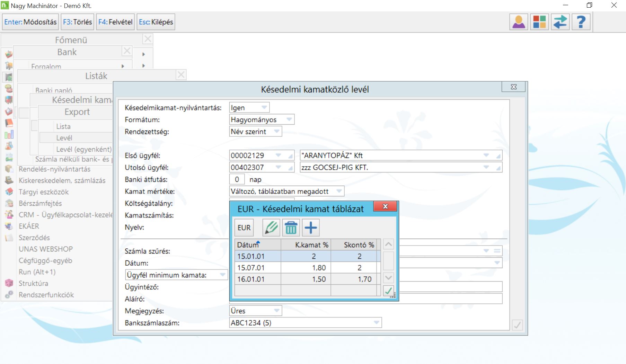
Task: Confirm table with the green checkmark icon
Action: (x=388, y=291)
